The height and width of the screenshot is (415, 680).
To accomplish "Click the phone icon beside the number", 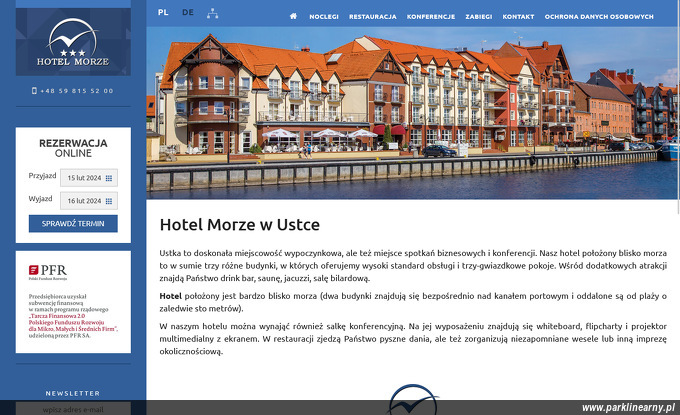I will (x=34, y=91).
